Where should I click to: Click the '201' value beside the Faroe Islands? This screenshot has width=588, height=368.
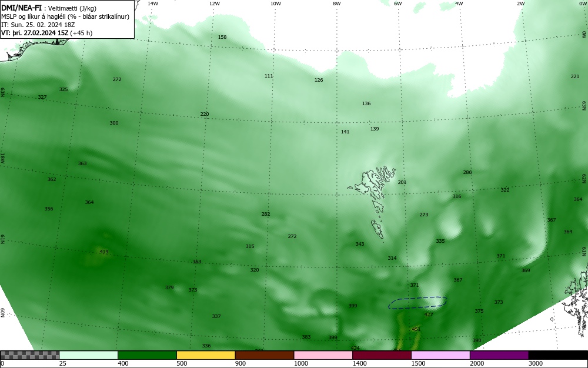[x=402, y=182]
